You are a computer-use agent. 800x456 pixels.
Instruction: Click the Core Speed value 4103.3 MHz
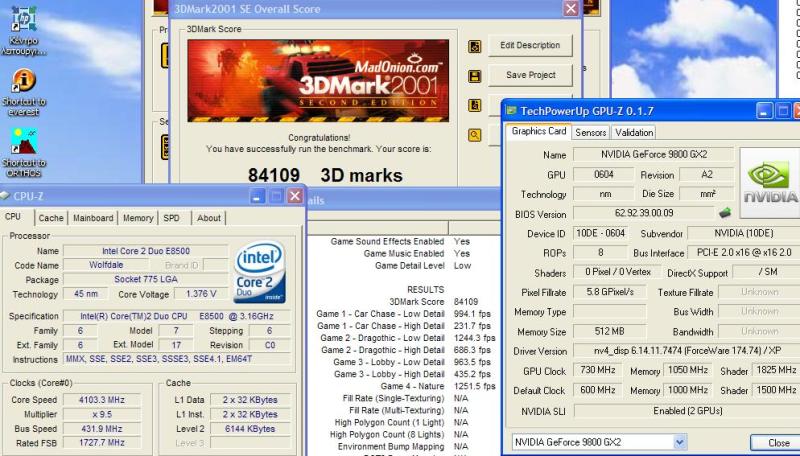102,400
